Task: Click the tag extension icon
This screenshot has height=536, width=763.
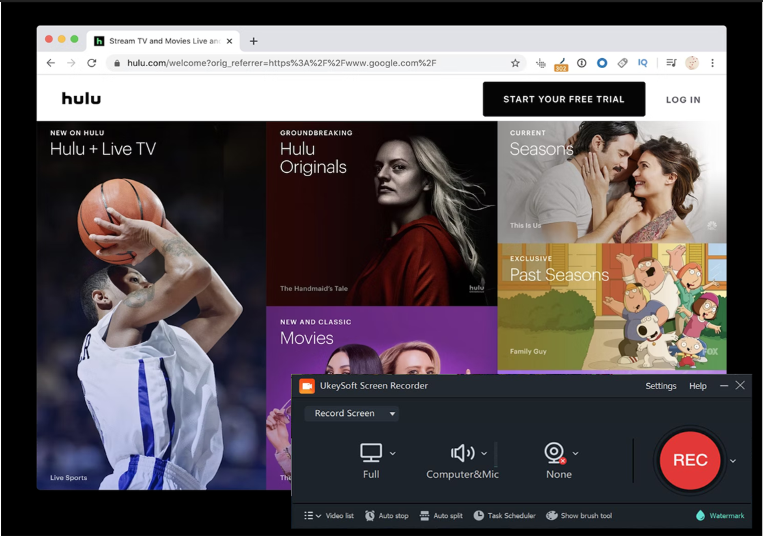Action: 622,63
